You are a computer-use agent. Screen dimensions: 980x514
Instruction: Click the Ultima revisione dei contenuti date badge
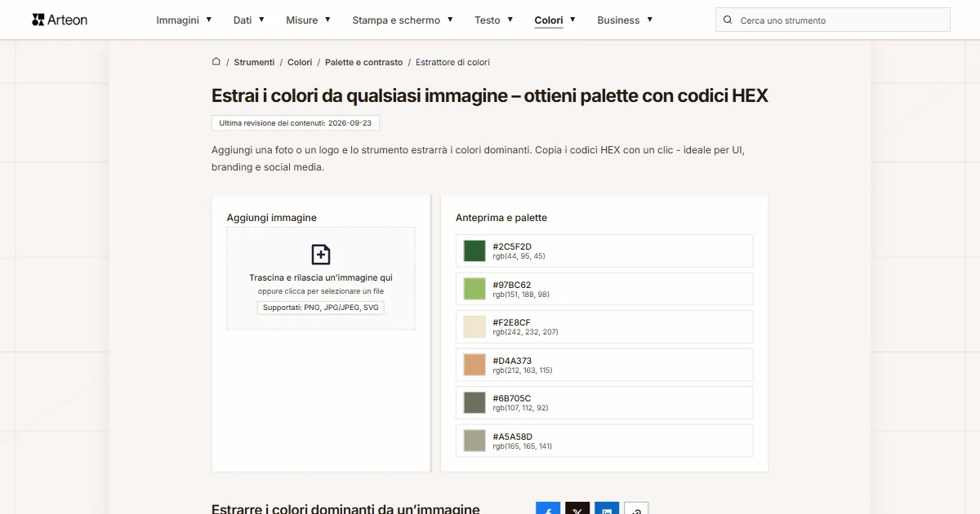point(296,123)
